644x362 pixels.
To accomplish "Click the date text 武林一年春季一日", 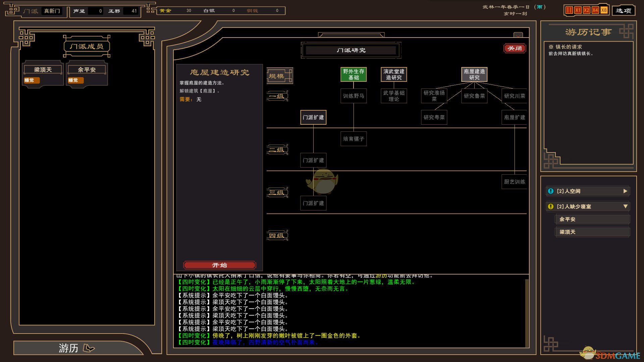I will point(505,7).
